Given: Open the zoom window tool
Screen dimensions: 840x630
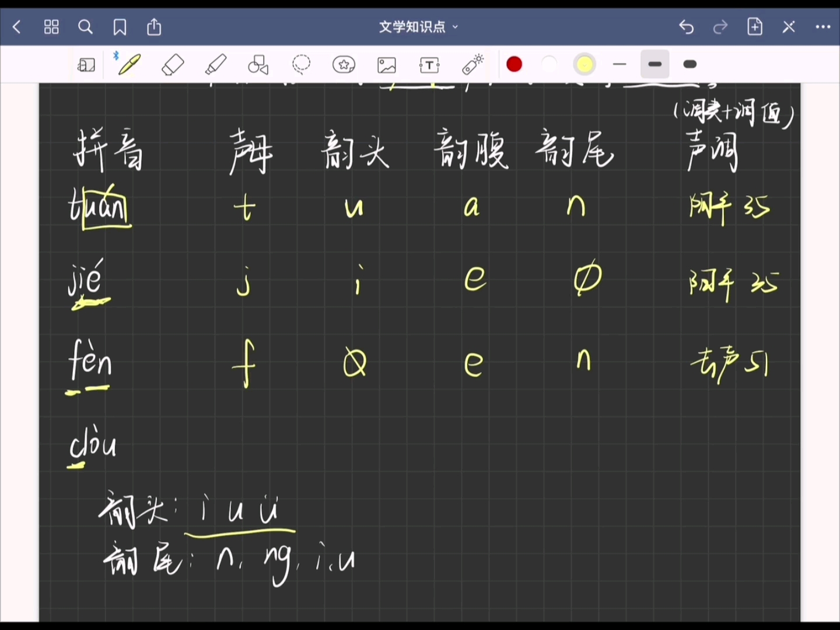Looking at the screenshot, I should point(86,65).
